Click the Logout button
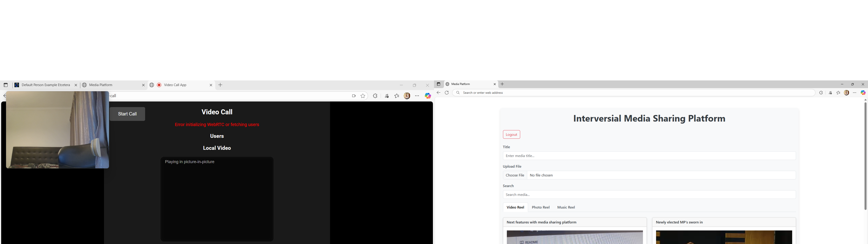Image resolution: width=868 pixels, height=244 pixels. [511, 134]
